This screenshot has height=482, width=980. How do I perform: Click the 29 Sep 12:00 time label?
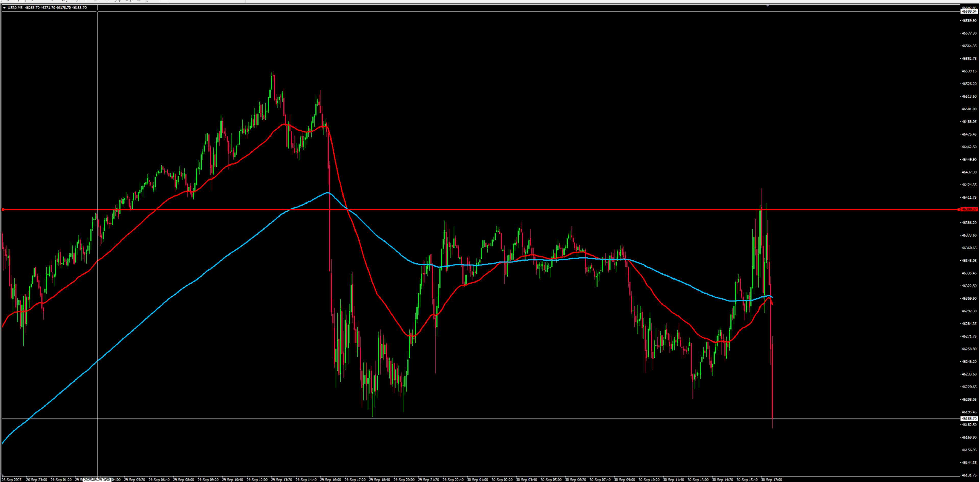pyautogui.click(x=257, y=480)
